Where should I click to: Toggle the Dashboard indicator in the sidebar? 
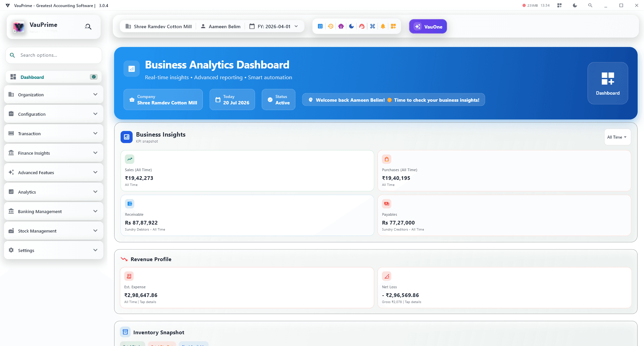click(94, 77)
